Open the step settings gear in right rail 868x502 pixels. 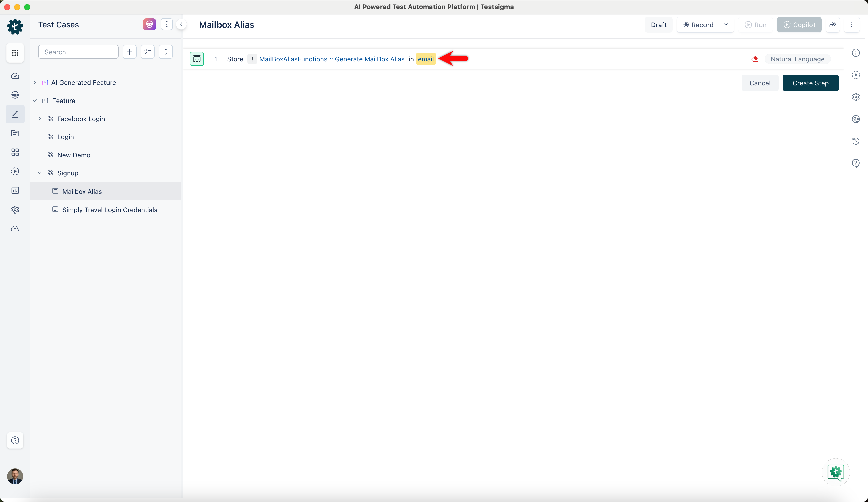coord(856,97)
